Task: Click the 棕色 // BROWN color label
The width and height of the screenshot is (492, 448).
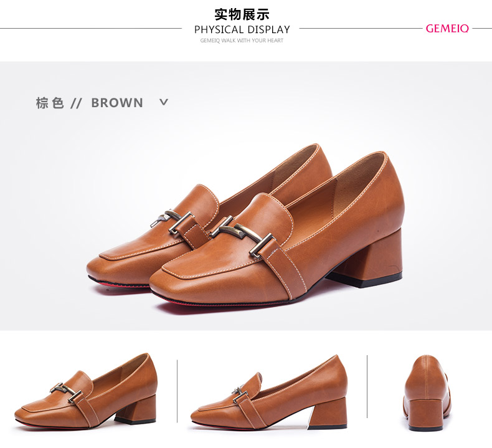Action: click(90, 103)
